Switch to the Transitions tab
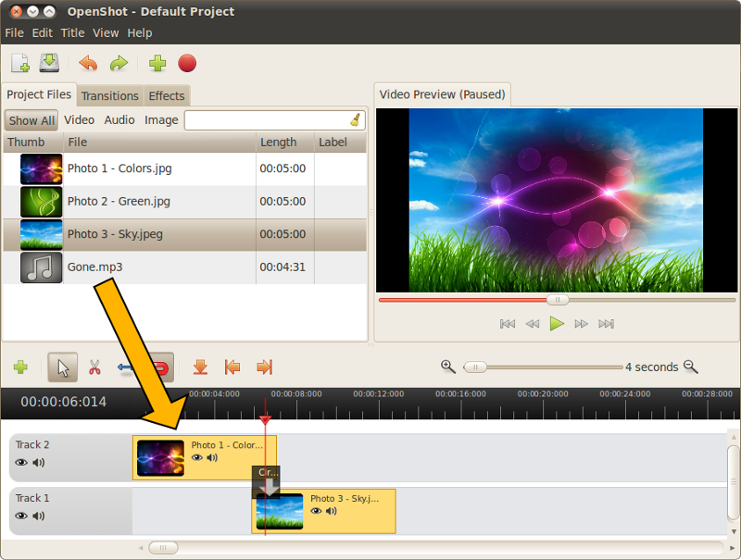This screenshot has height=560, width=741. click(109, 95)
